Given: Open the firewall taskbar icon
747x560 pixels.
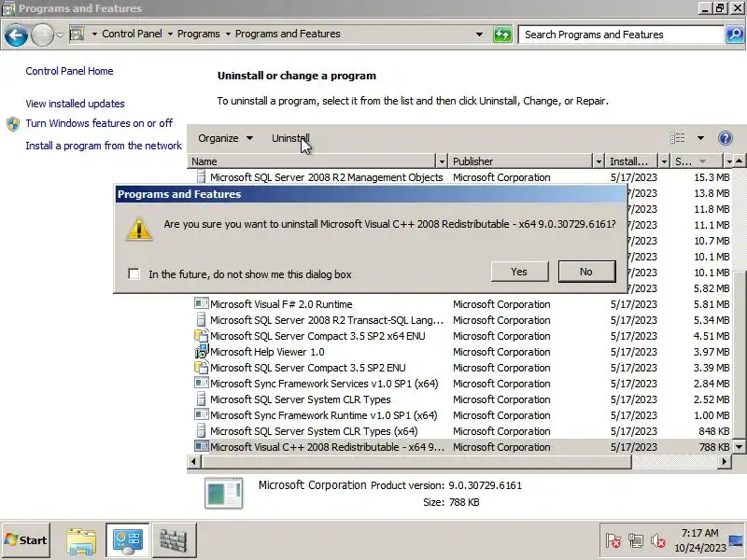Looking at the screenshot, I should [174, 541].
